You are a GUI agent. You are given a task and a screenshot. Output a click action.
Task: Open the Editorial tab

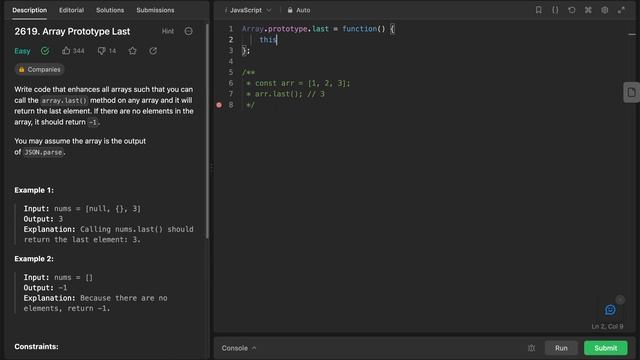[71, 10]
